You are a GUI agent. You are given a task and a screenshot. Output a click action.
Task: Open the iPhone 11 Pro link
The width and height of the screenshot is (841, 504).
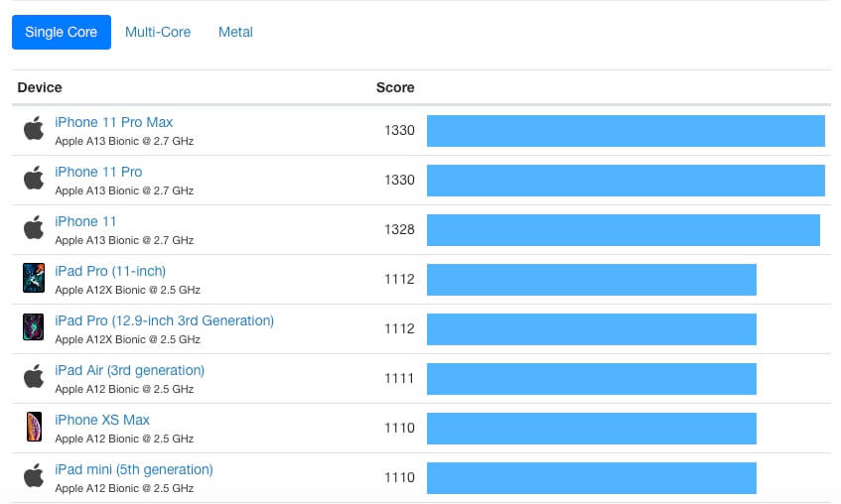point(98,172)
